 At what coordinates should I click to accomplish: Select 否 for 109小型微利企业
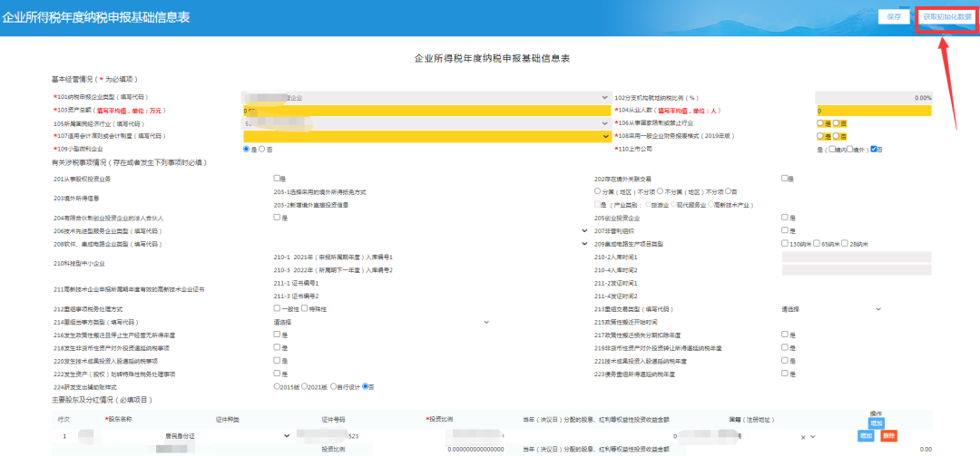[x=262, y=150]
